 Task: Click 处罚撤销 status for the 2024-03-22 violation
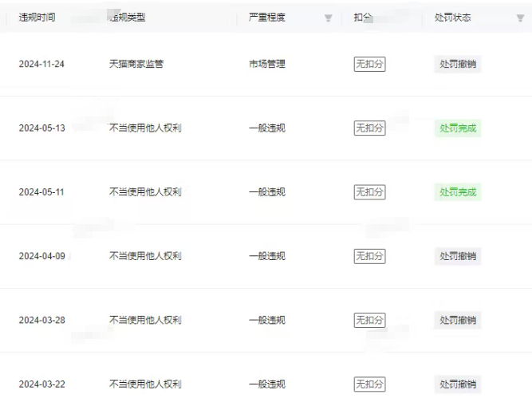(x=458, y=384)
